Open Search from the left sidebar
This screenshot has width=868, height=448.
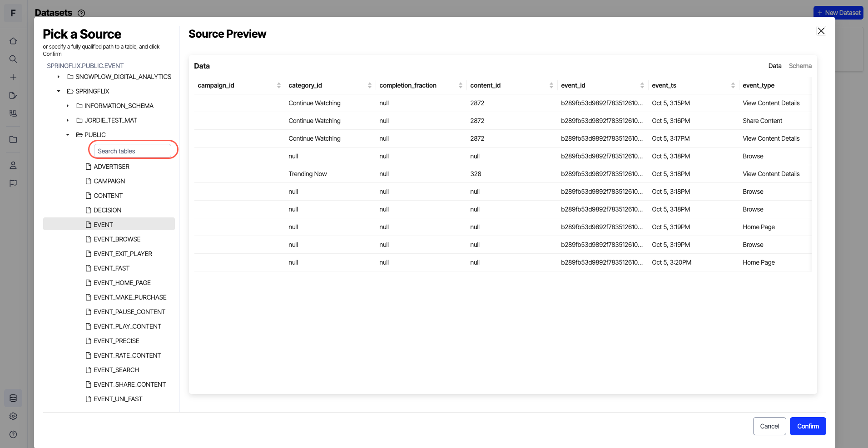click(x=13, y=59)
